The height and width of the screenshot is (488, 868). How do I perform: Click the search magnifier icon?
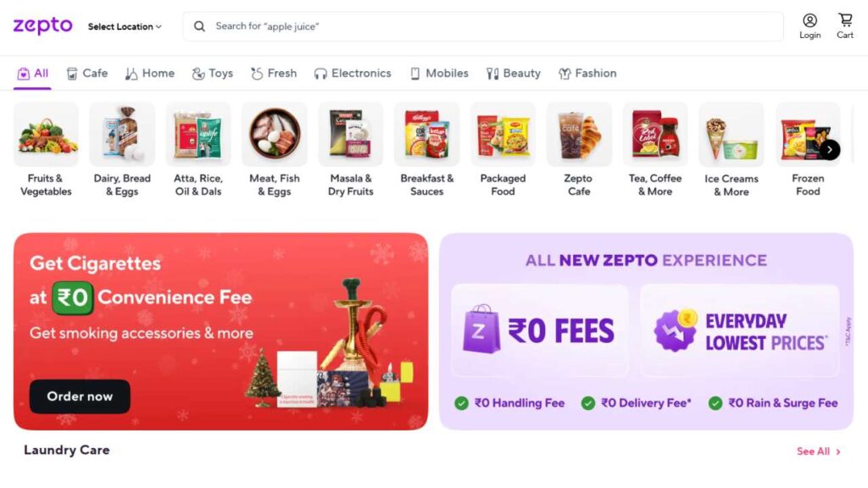tap(199, 26)
